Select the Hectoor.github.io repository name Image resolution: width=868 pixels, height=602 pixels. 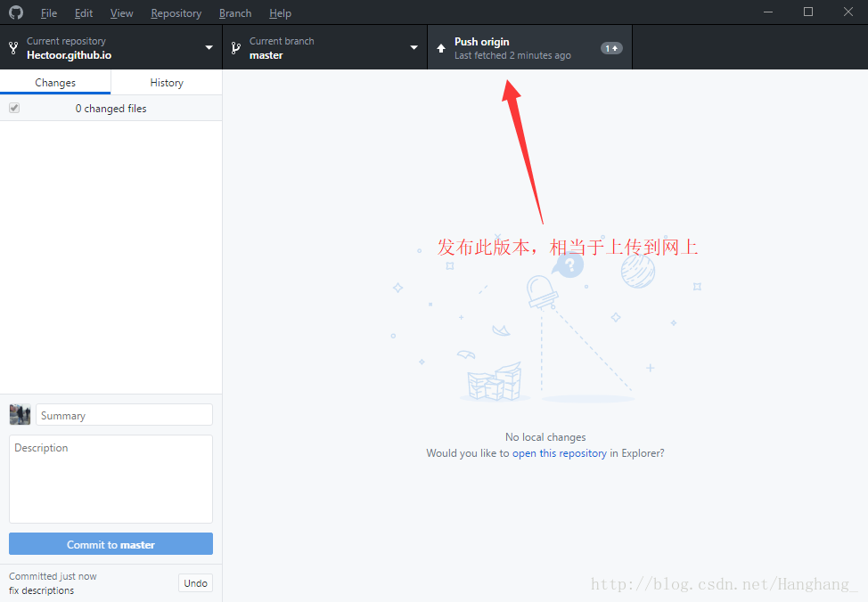pyautogui.click(x=70, y=55)
